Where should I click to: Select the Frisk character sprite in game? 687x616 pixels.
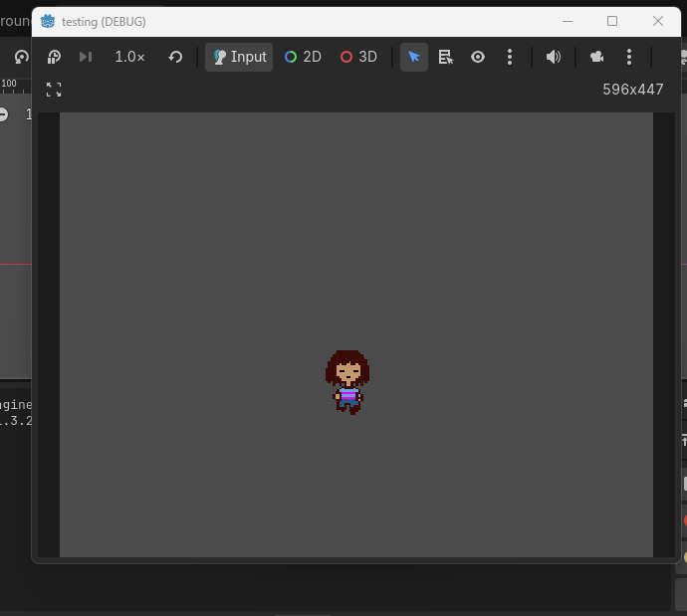click(x=347, y=382)
